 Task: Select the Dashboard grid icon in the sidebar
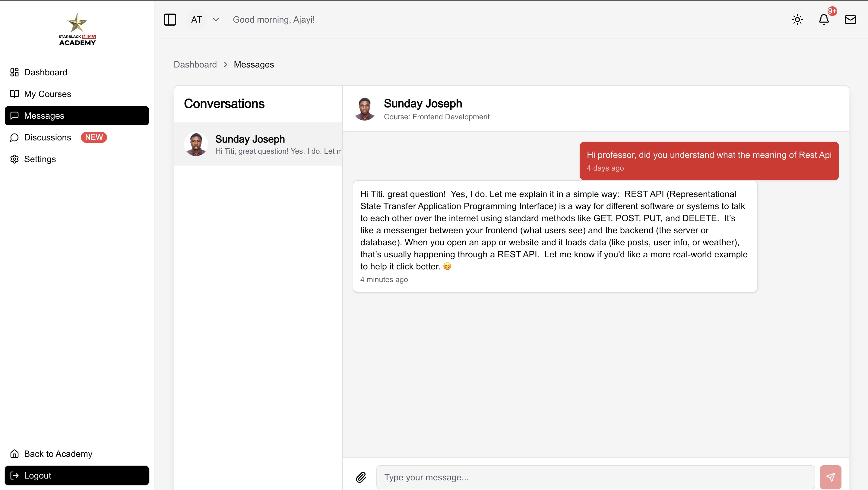(x=14, y=72)
